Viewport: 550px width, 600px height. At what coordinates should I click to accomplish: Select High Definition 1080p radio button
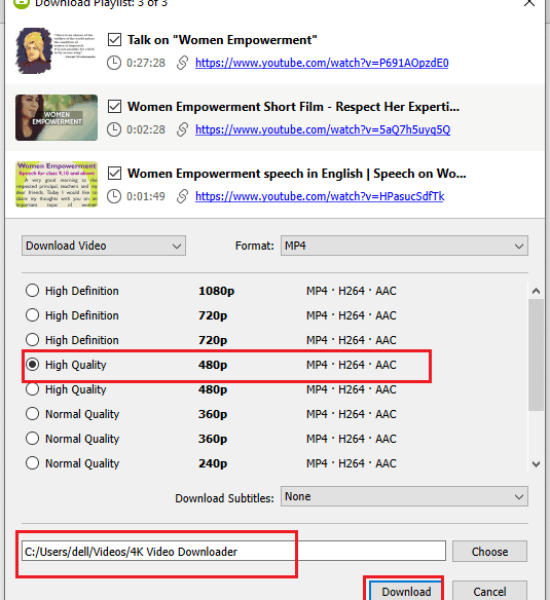[x=33, y=290]
